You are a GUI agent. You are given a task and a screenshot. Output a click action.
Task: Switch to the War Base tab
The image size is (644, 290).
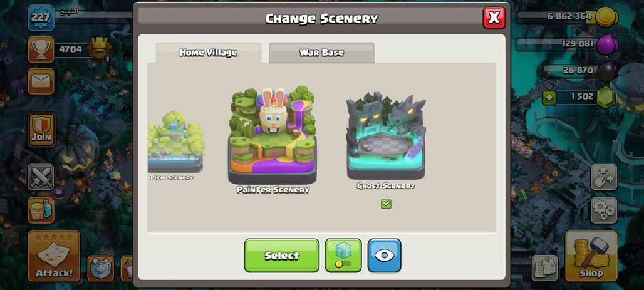click(321, 53)
